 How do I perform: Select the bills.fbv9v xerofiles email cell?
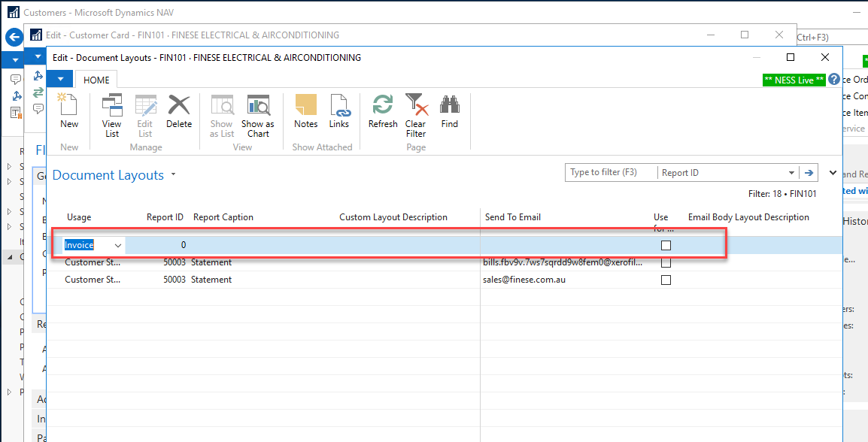coord(563,262)
